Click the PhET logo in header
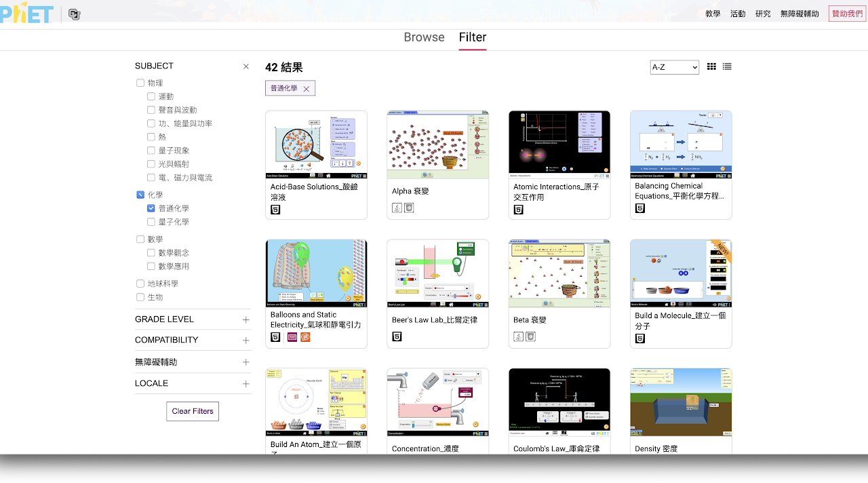868x483 pixels. tap(26, 12)
